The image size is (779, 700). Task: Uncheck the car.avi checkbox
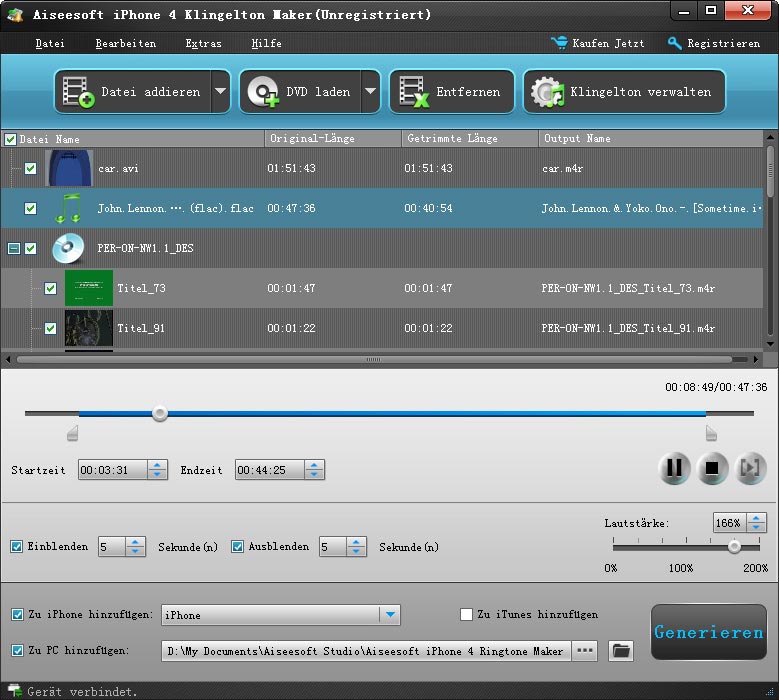[x=30, y=168]
